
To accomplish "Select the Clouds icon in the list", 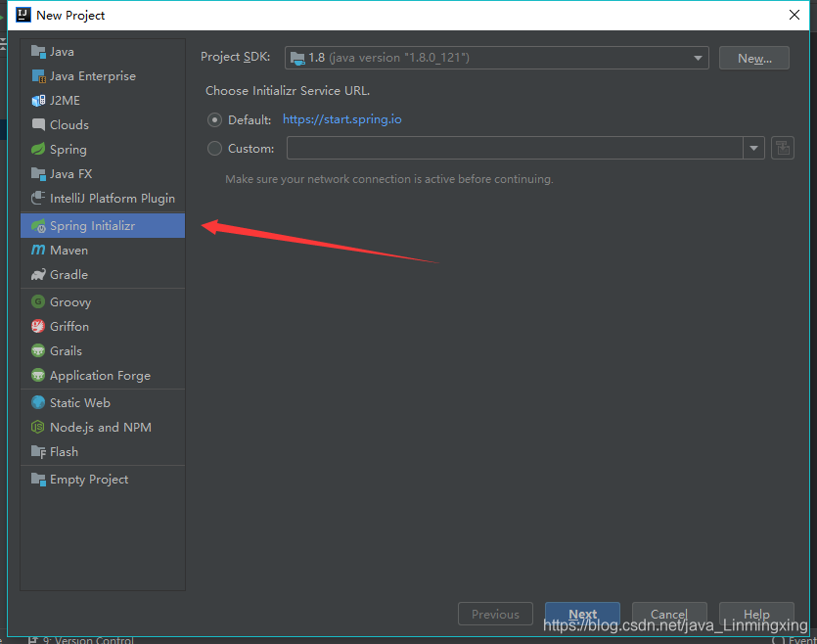I will pos(38,124).
